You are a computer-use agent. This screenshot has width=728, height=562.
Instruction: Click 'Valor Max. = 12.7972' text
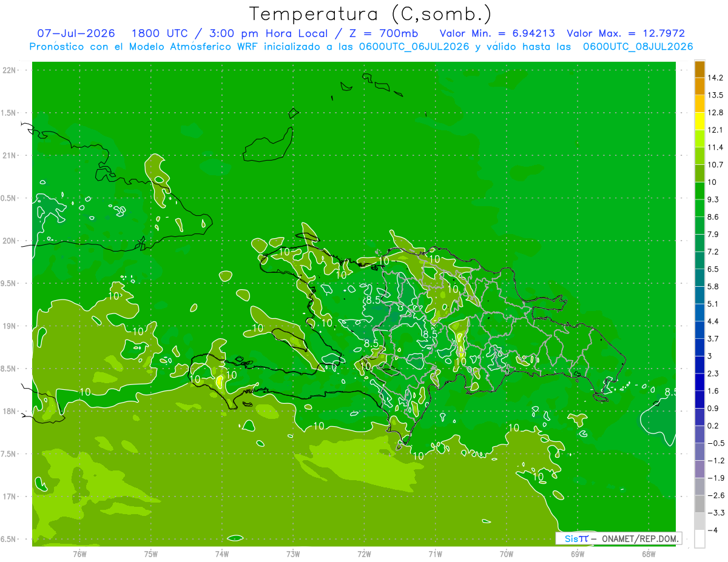tap(625, 33)
